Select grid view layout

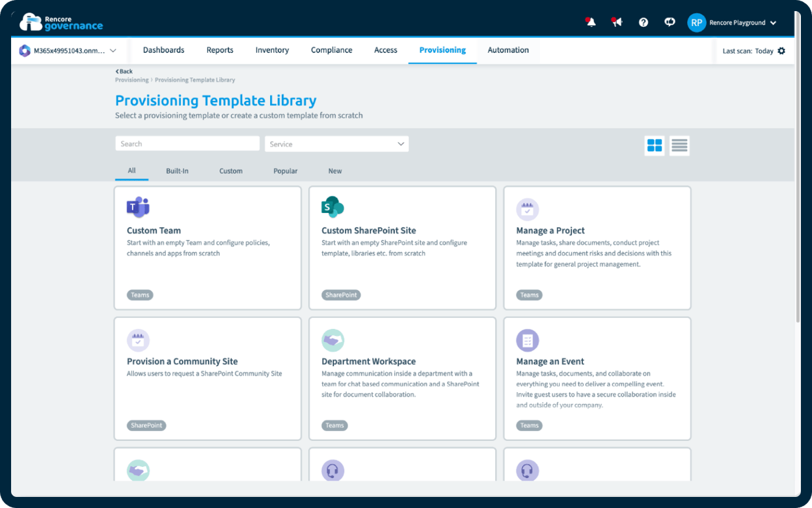point(655,146)
